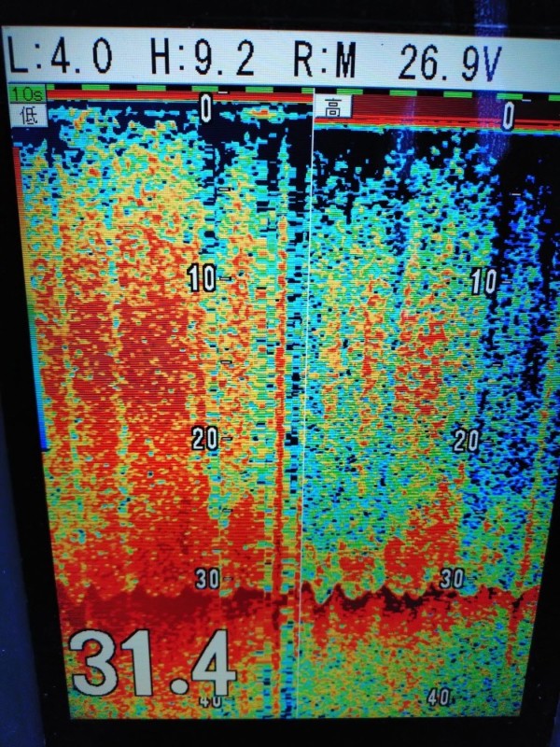Image resolution: width=560 pixels, height=747 pixels.
Task: Click the 30 depth marker on left panel
Action: tap(206, 579)
